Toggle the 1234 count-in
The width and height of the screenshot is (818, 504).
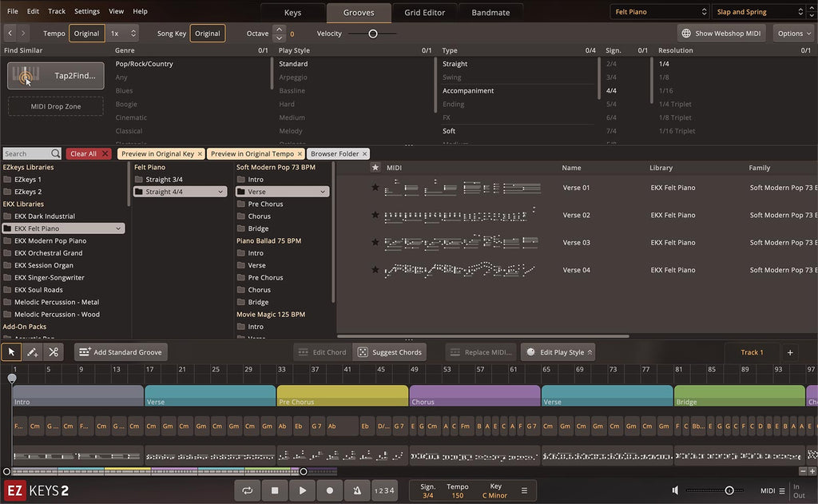[x=384, y=490]
